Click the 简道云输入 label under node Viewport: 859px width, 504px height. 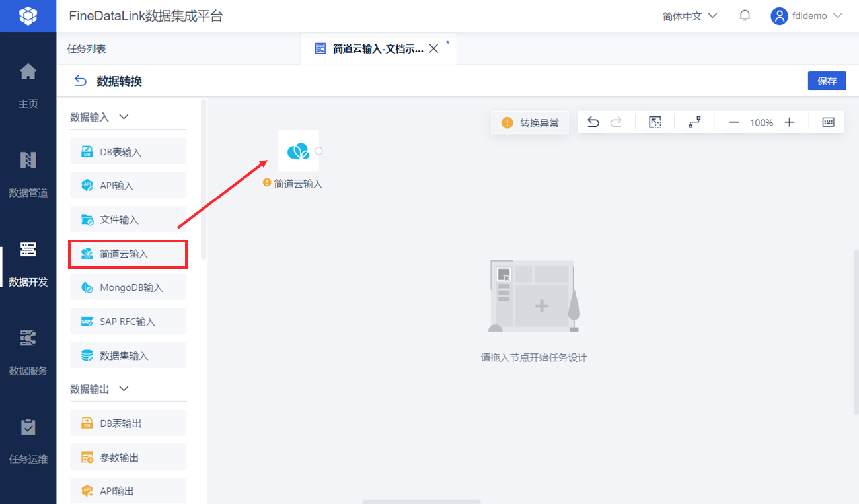click(299, 184)
